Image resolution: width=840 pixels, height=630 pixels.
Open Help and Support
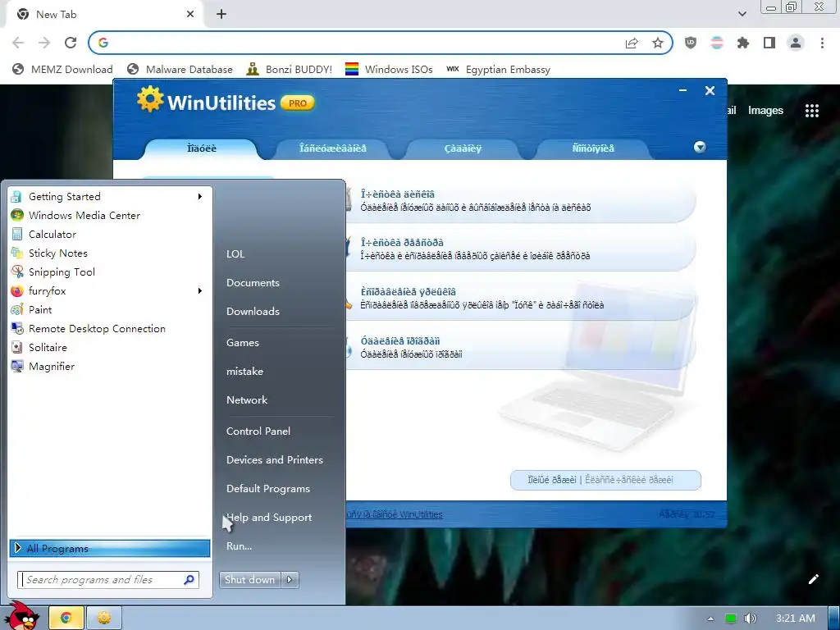click(269, 518)
